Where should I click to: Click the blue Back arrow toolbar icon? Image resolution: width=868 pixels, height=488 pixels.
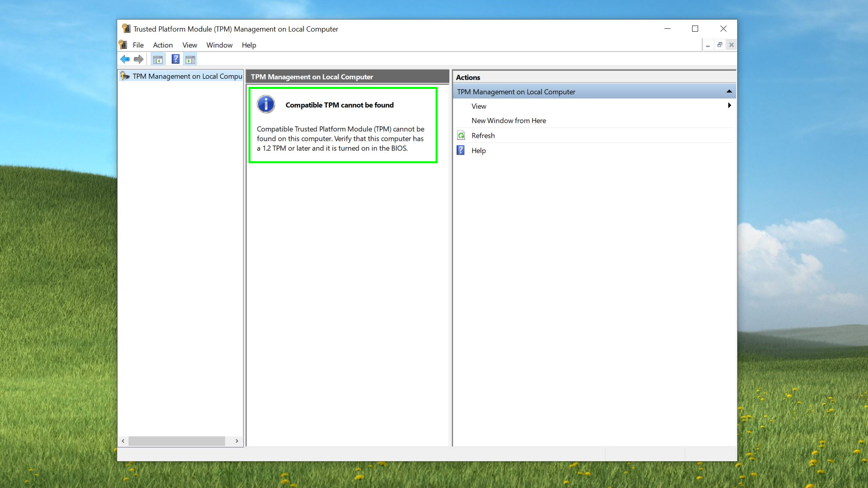tap(125, 60)
